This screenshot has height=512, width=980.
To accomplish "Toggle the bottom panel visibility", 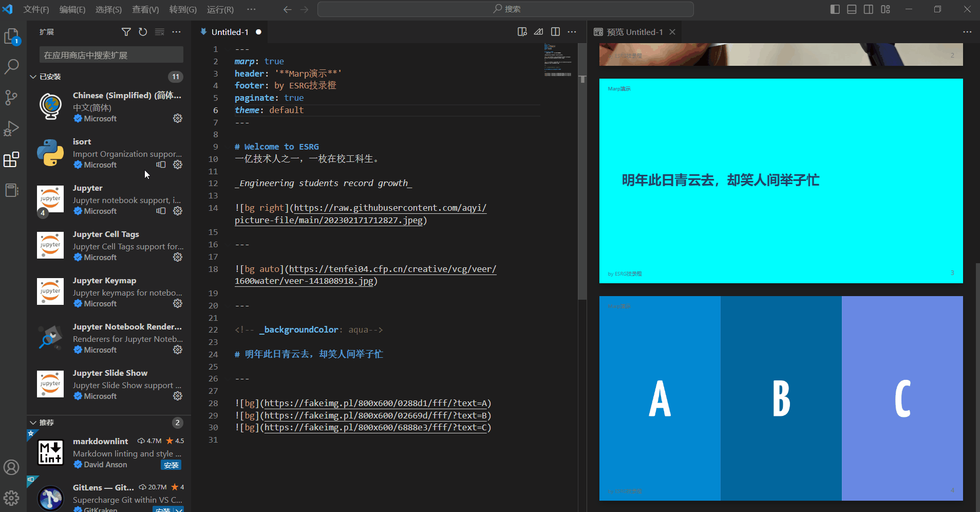I will (x=851, y=9).
